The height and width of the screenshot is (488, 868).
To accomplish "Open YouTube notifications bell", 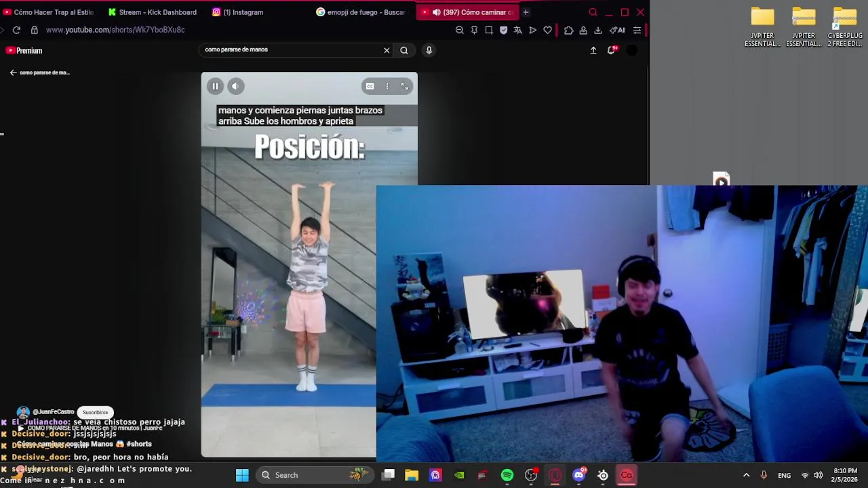I will click(x=612, y=50).
